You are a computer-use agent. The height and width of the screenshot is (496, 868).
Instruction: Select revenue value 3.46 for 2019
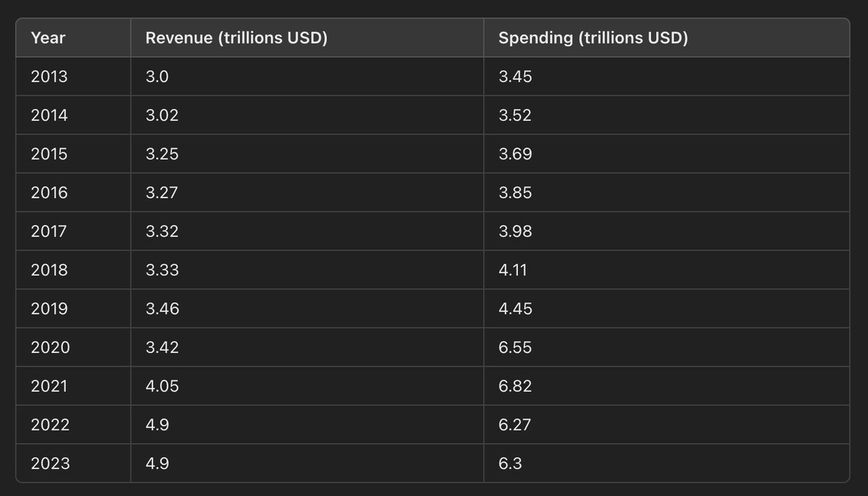tap(162, 308)
